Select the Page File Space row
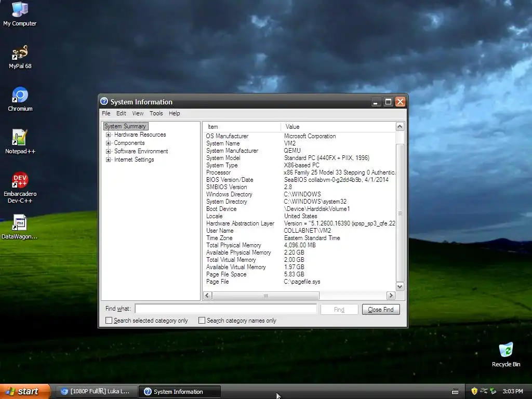 (300, 274)
